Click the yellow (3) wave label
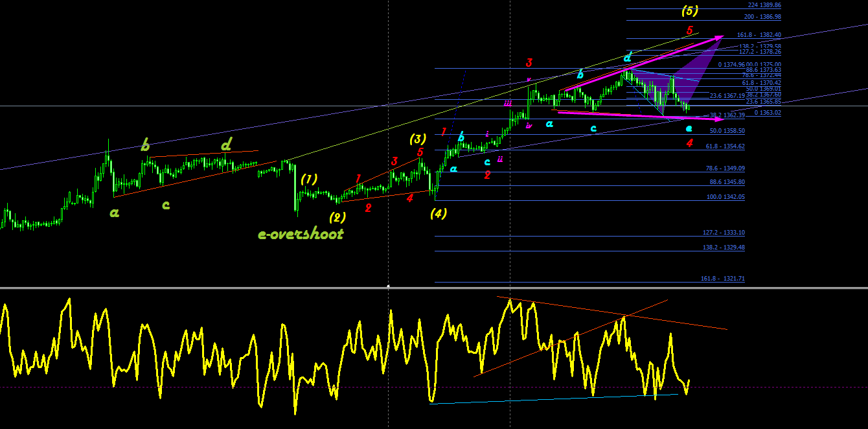 point(417,139)
